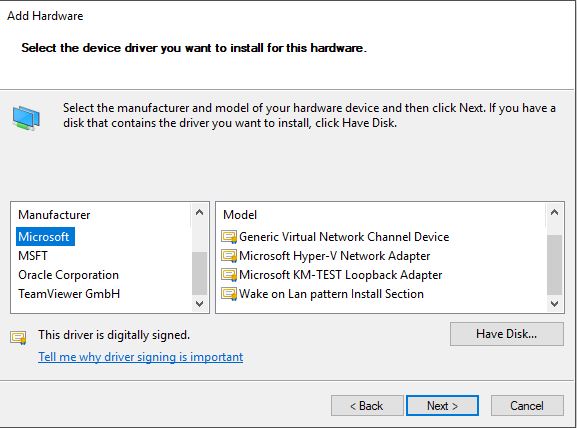Choose Microsoft Hyper-V Network Adapter model
577x428 pixels.
pos(334,256)
